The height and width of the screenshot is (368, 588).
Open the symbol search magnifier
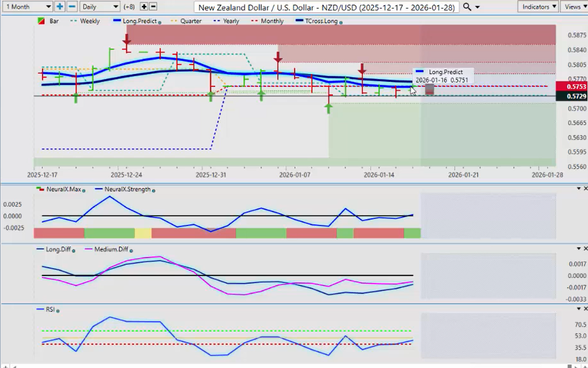pos(467,6)
